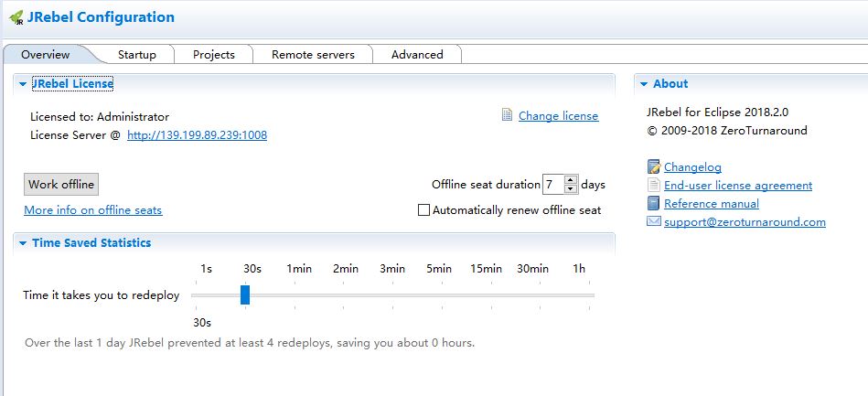Click the redeploys saved summary sentence
Image resolution: width=868 pixels, height=396 pixels.
click(250, 343)
